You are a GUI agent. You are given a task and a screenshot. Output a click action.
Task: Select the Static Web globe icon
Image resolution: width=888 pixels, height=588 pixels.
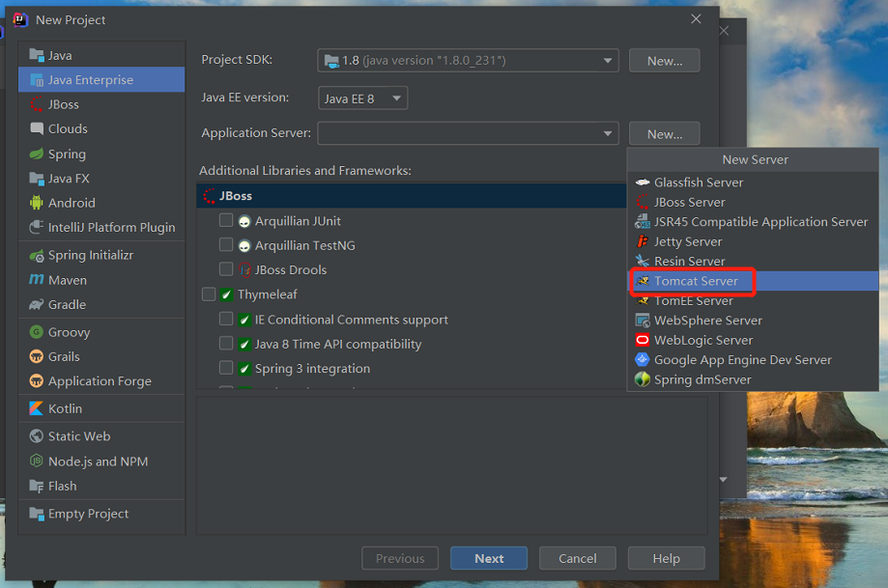[x=37, y=436]
